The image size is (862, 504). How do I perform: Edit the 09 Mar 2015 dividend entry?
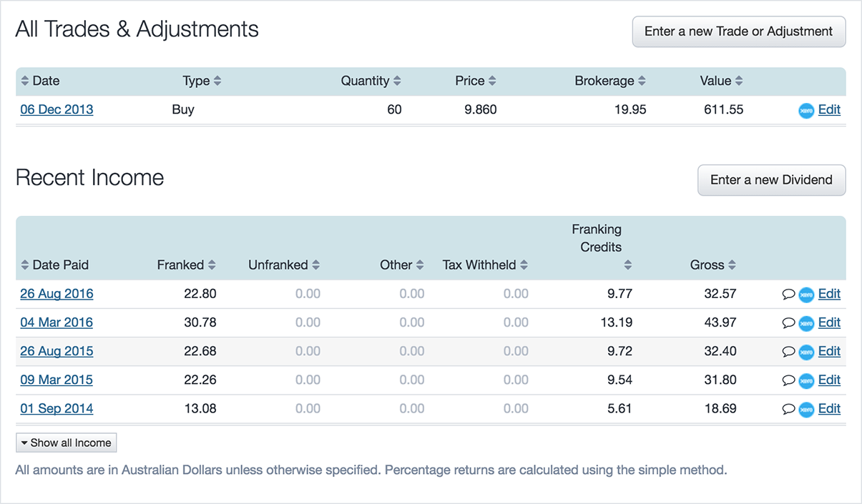tap(829, 380)
